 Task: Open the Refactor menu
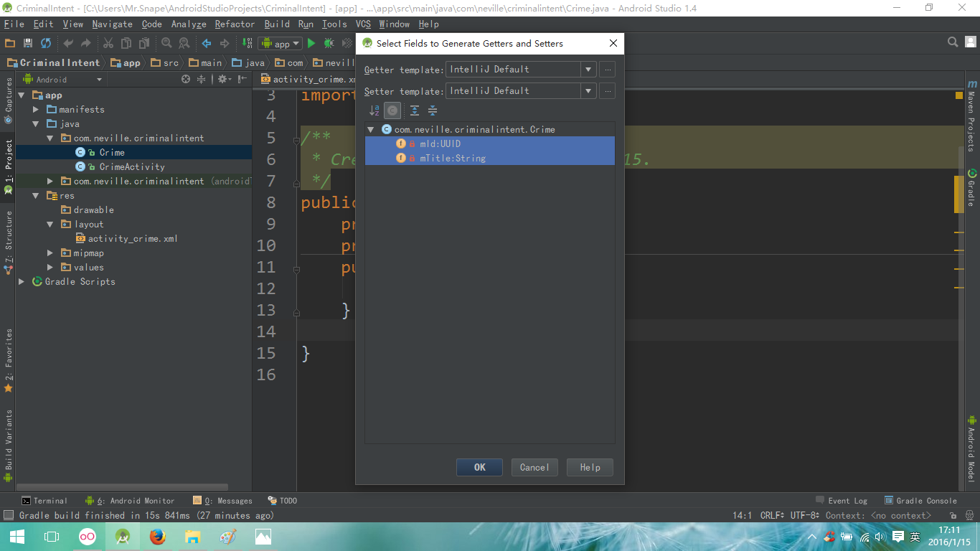[235, 24]
